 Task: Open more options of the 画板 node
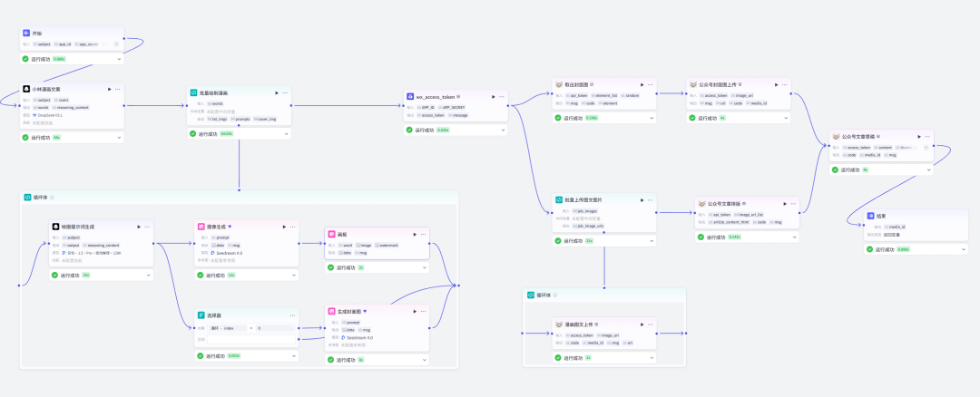coord(423,234)
